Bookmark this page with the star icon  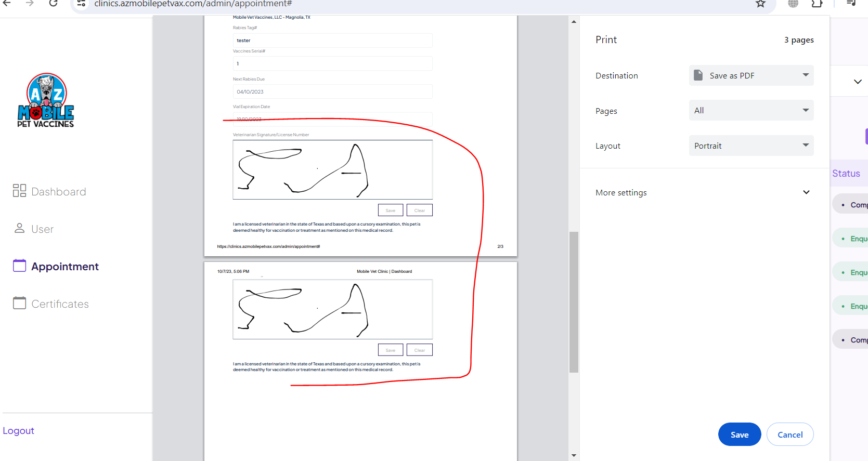[760, 4]
